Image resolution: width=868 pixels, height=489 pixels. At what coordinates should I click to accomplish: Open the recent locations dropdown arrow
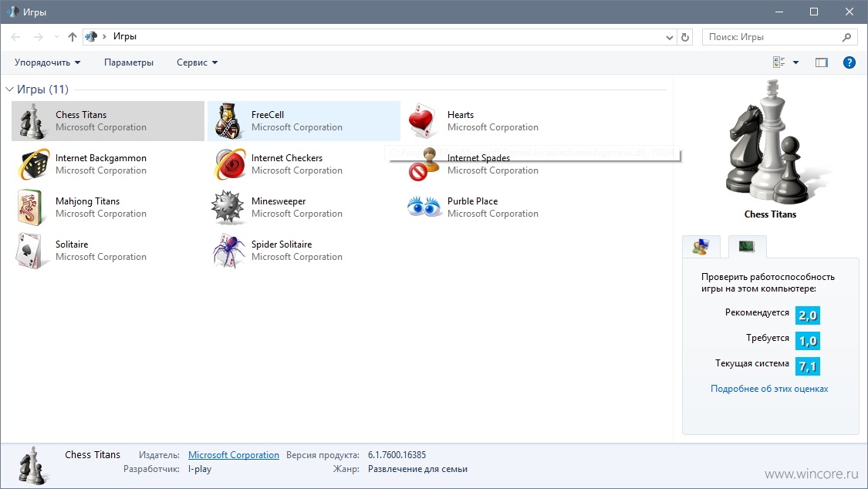coord(56,37)
